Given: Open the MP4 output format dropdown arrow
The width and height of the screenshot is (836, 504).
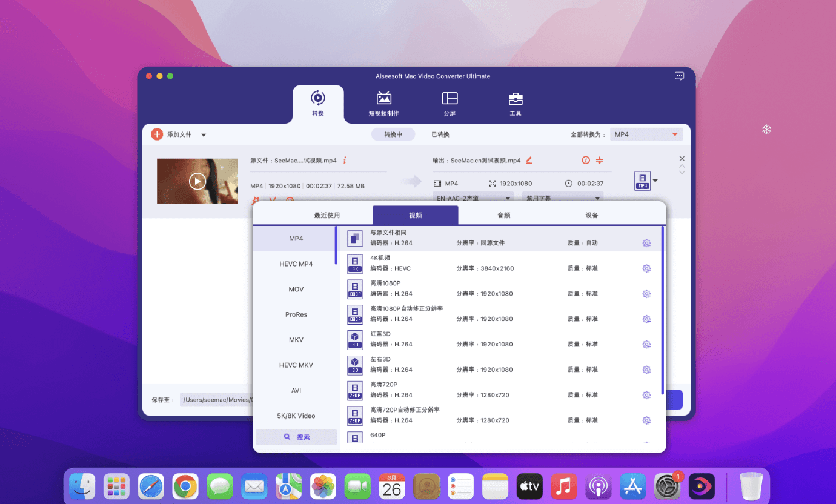Looking at the screenshot, I should pyautogui.click(x=655, y=181).
